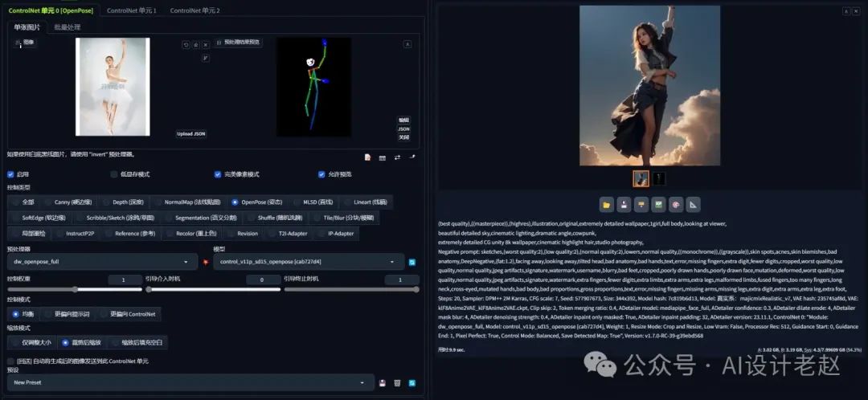
Task: Close the gallery image preview
Action: click(x=855, y=11)
